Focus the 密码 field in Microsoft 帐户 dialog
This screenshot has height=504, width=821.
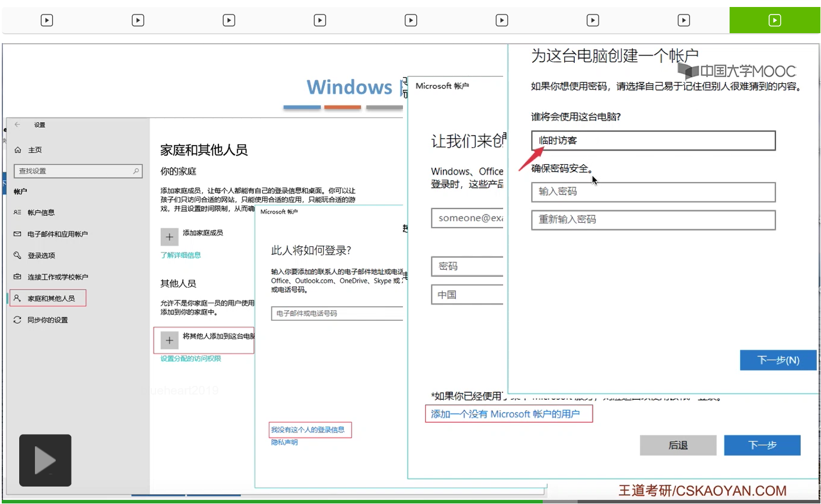tap(467, 266)
